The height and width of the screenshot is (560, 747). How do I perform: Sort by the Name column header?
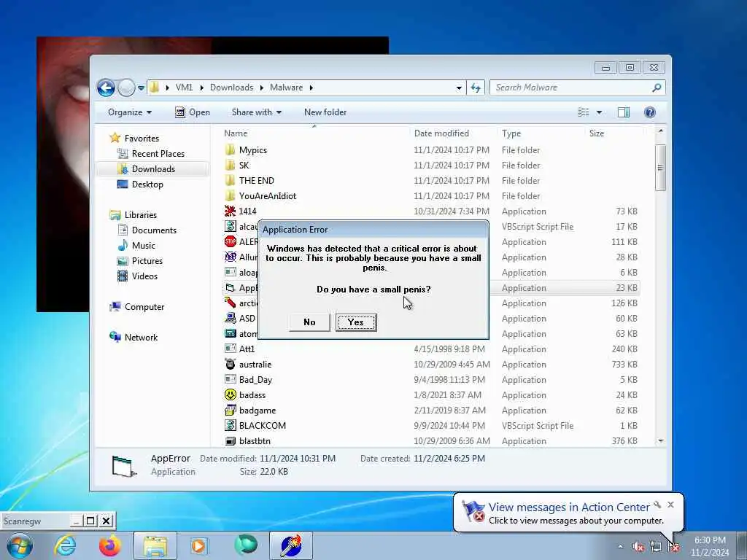[236, 133]
